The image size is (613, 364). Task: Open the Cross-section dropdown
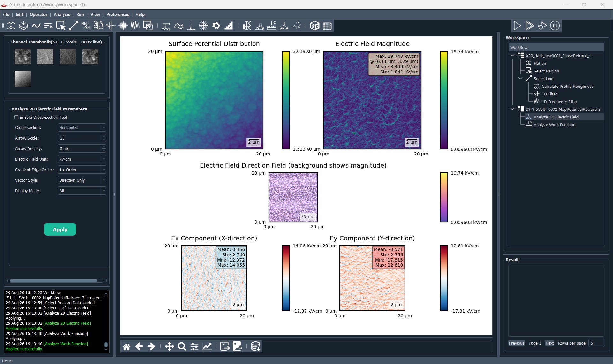(82, 127)
